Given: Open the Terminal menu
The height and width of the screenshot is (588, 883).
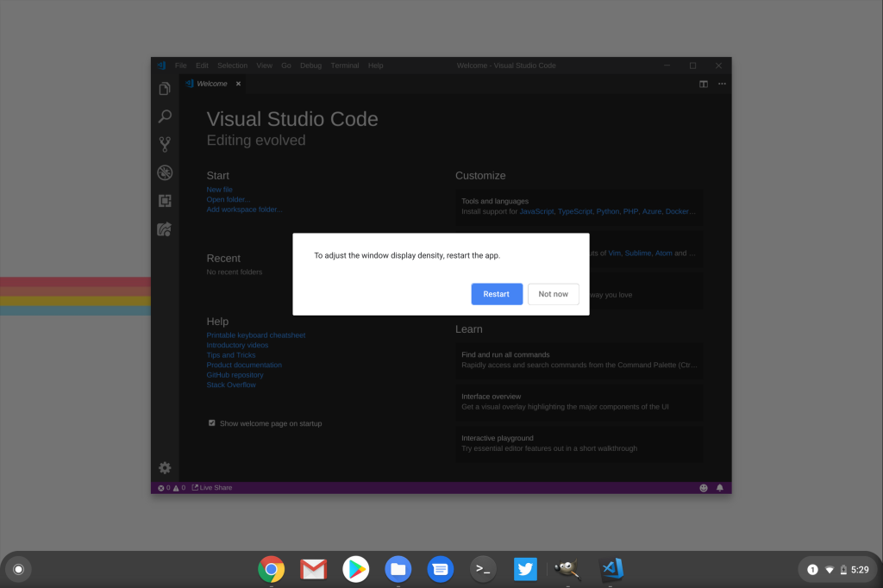Looking at the screenshot, I should (345, 66).
